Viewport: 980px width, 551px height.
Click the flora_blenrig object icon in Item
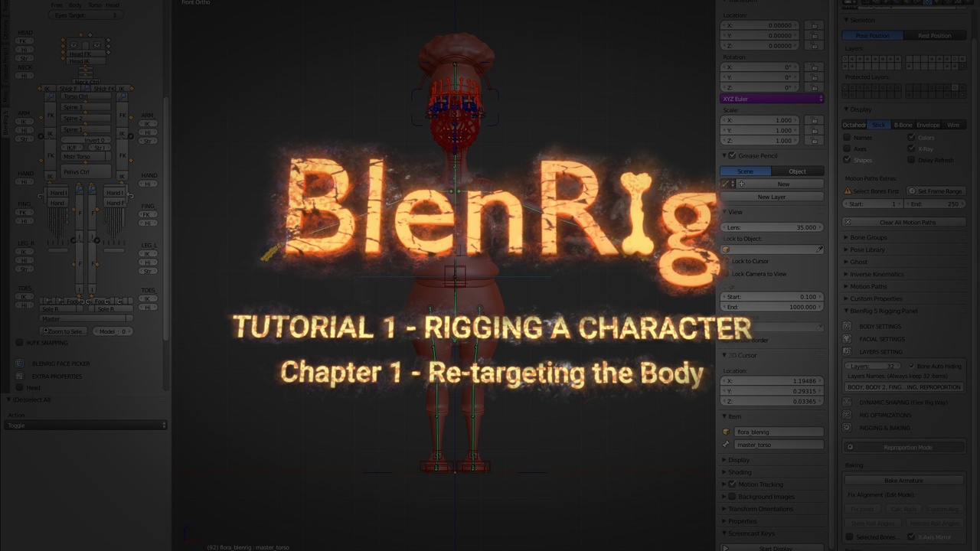[x=727, y=432]
